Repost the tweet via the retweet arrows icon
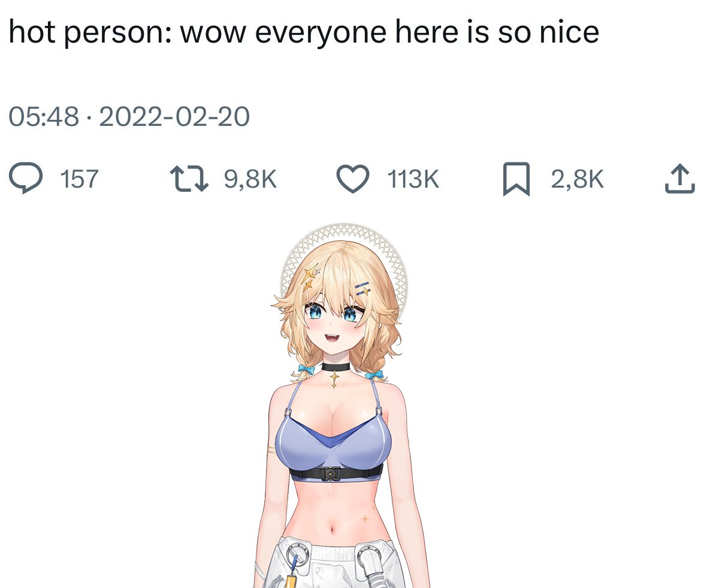The height and width of the screenshot is (588, 710). click(x=189, y=179)
